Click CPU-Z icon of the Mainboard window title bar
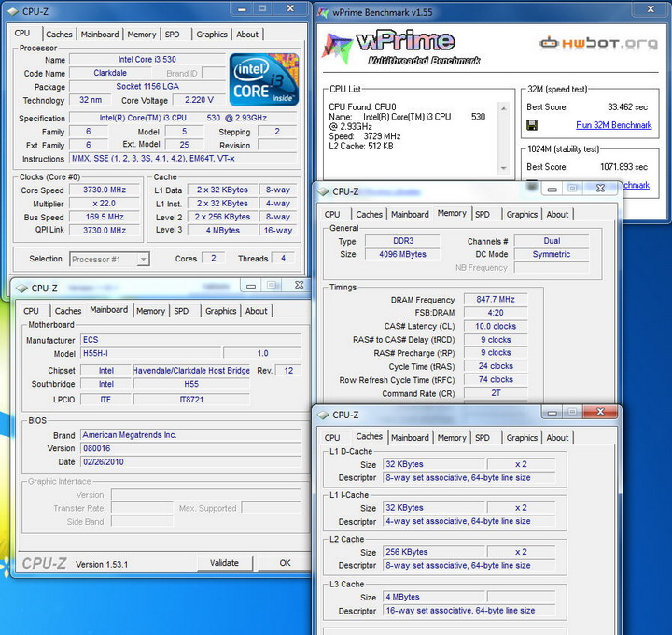This screenshot has height=635, width=672. (21, 289)
